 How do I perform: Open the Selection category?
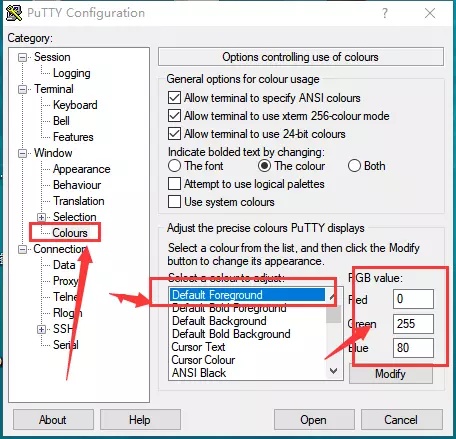coord(75,217)
